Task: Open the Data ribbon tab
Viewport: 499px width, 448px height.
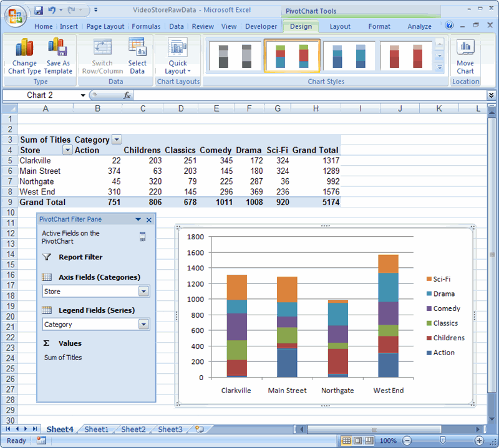Action: coord(177,26)
